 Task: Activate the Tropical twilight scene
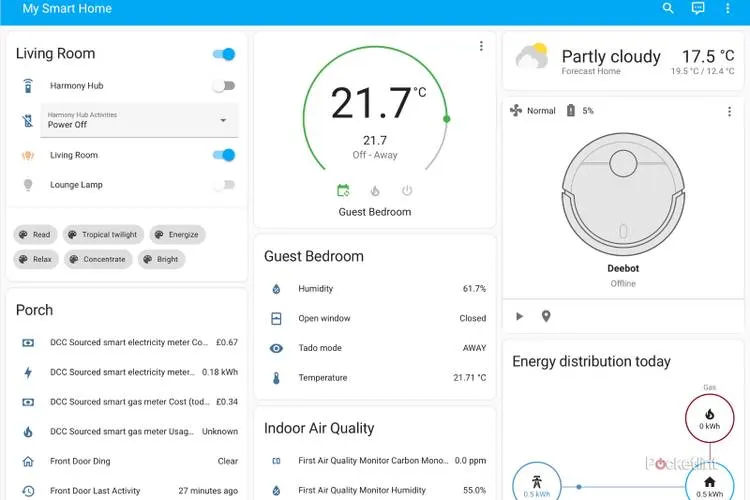coord(103,234)
